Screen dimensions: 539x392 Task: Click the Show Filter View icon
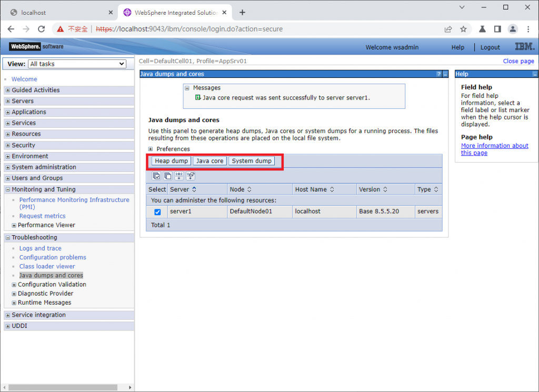coord(179,176)
